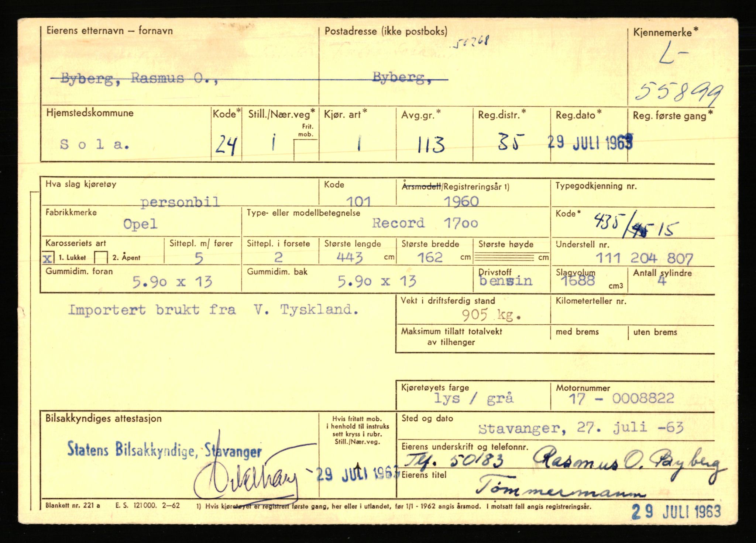This screenshot has width=756, height=543.
Task: Click the '2. Åpent' empty checkbox
Action: (x=101, y=257)
